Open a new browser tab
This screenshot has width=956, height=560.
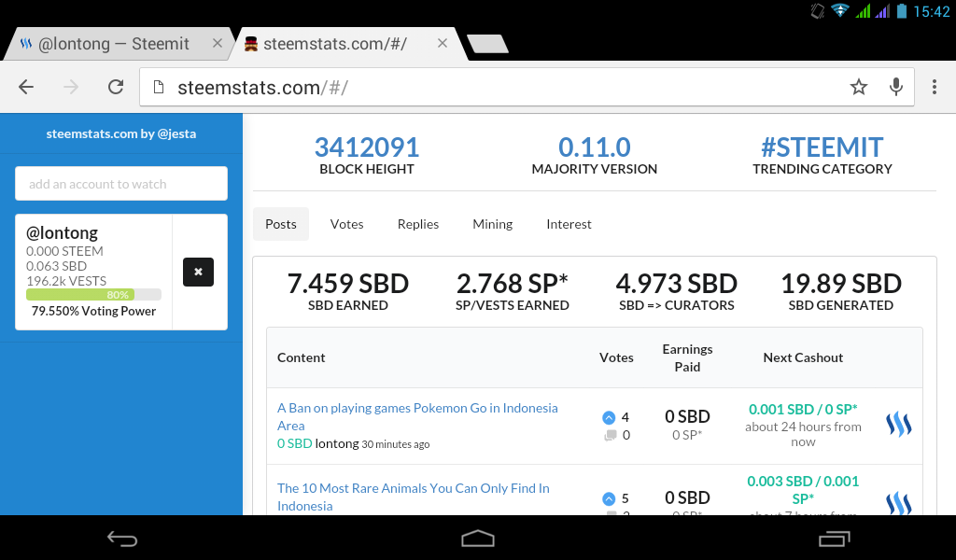[486, 44]
